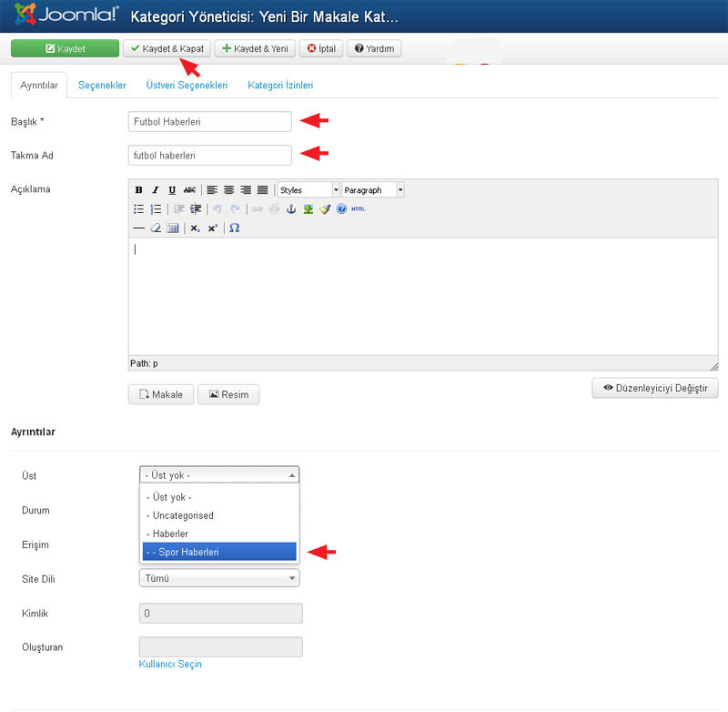This screenshot has height=712, width=728.
Task: Focus the Başlık title input field
Action: (210, 122)
